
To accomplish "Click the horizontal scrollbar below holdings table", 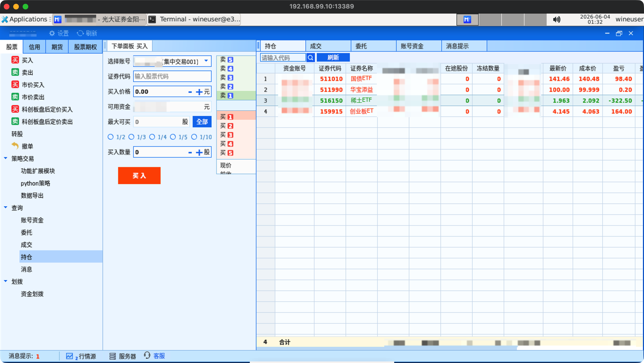I will coord(387,348).
